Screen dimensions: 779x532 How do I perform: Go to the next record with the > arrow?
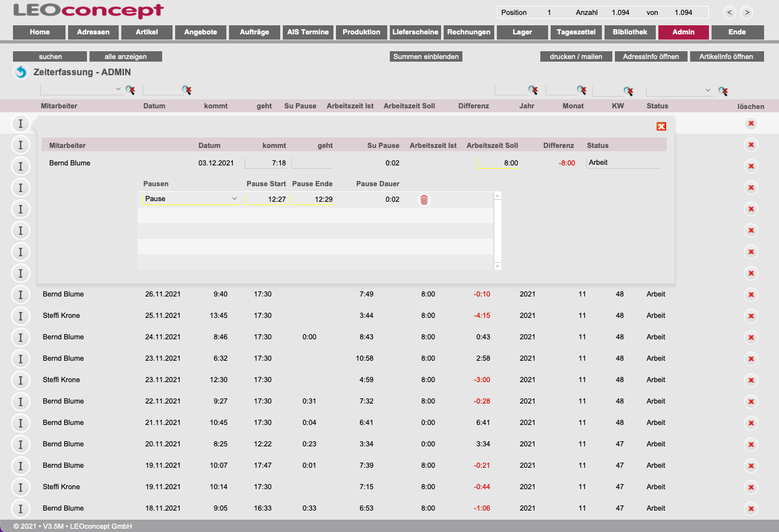(x=747, y=12)
